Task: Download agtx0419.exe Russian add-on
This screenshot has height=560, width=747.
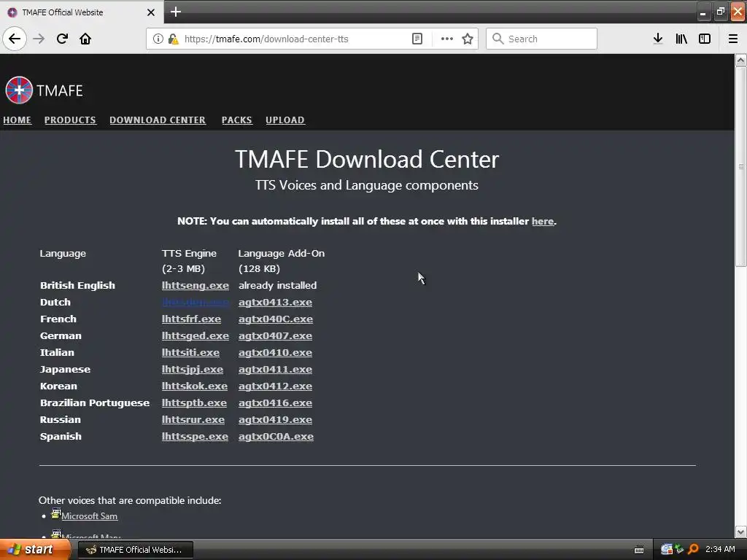Action: tap(275, 419)
